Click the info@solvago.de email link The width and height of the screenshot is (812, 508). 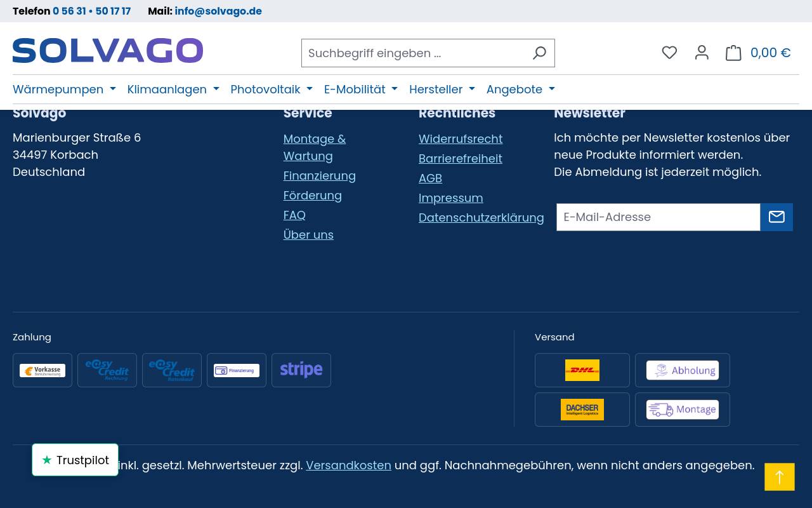click(x=218, y=11)
